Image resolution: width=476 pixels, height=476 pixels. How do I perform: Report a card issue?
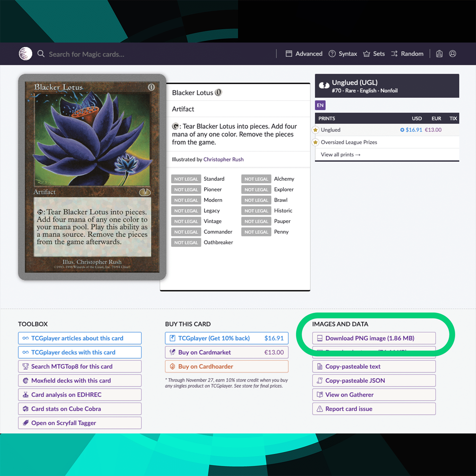click(x=348, y=409)
